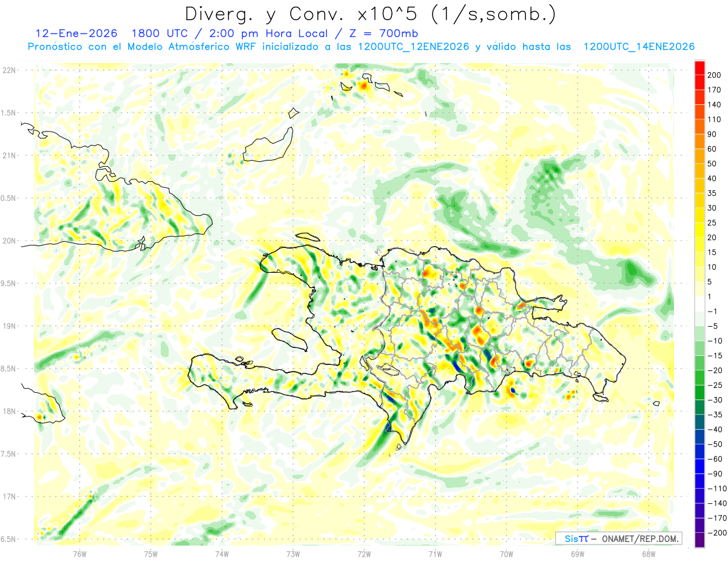Viewport: 728px width, 562px height.
Task: Select the 17N latitude label
Action: tap(10, 497)
